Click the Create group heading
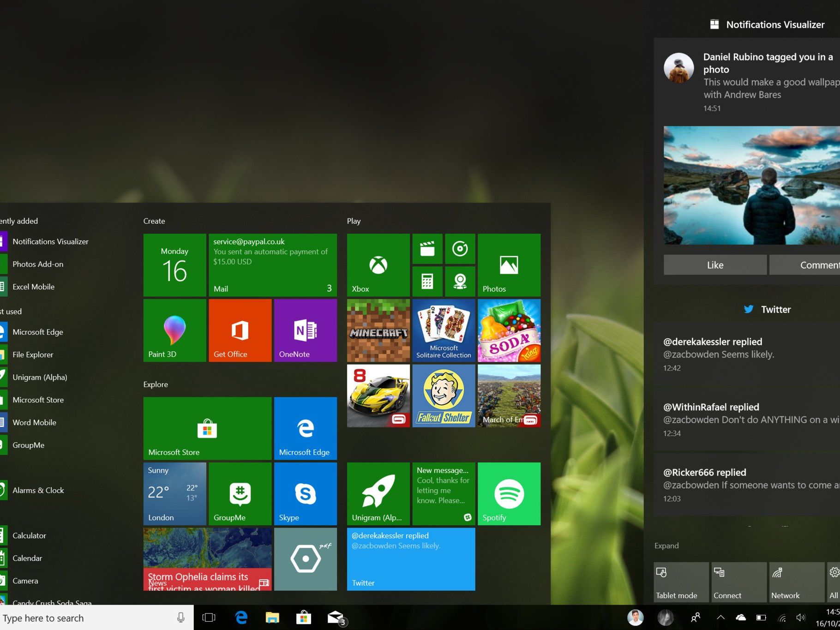 154,221
